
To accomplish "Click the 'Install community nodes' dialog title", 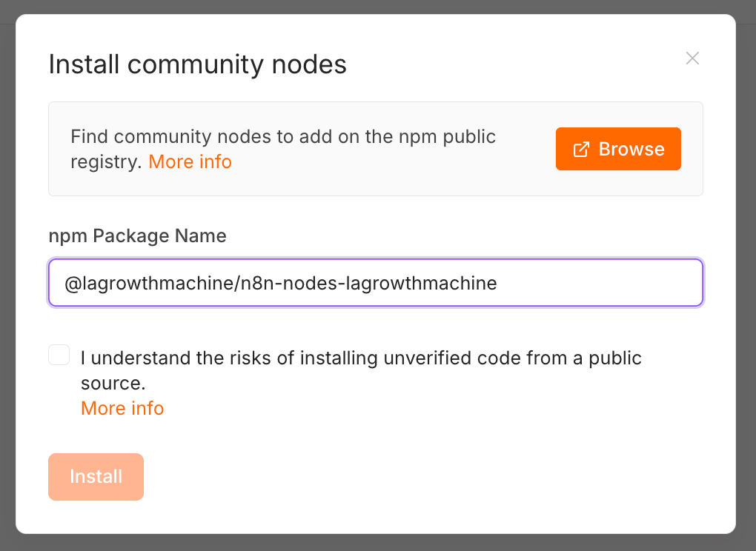I will click(x=198, y=64).
